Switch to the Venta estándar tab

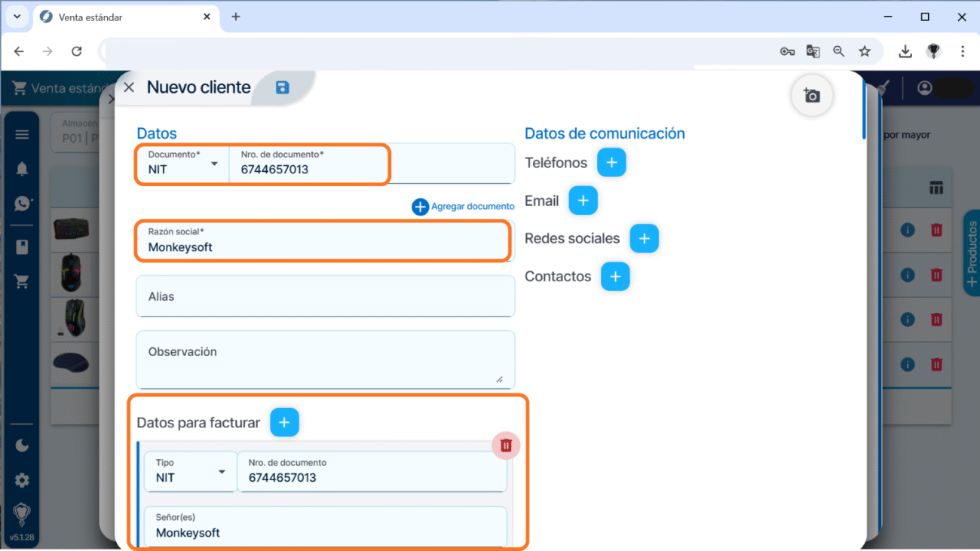point(121,17)
